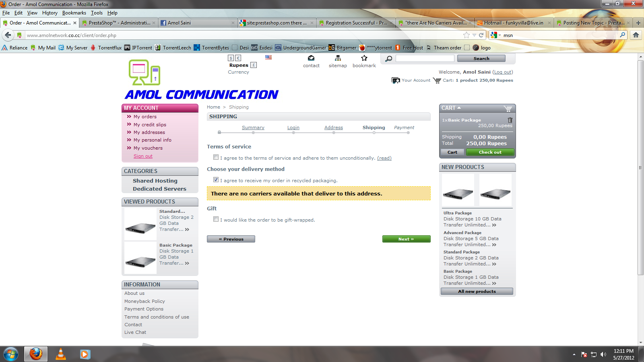Go to Summary order step
644x362 pixels.
click(253, 128)
